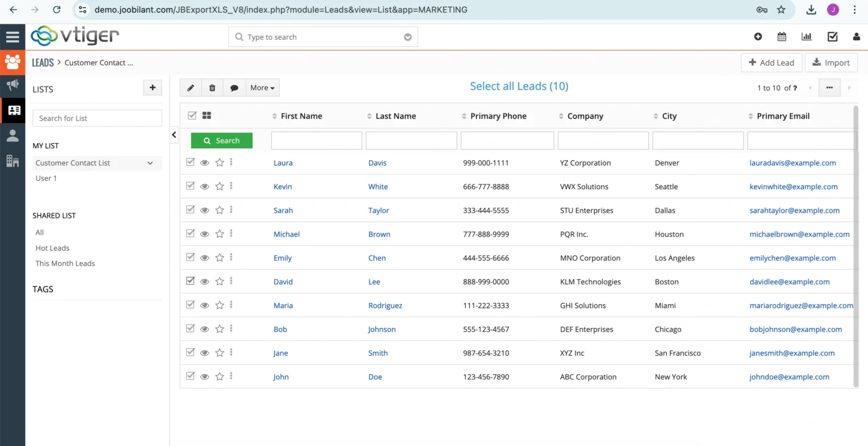Open the user profile icon
This screenshot has height=446, width=868.
pos(856,36)
